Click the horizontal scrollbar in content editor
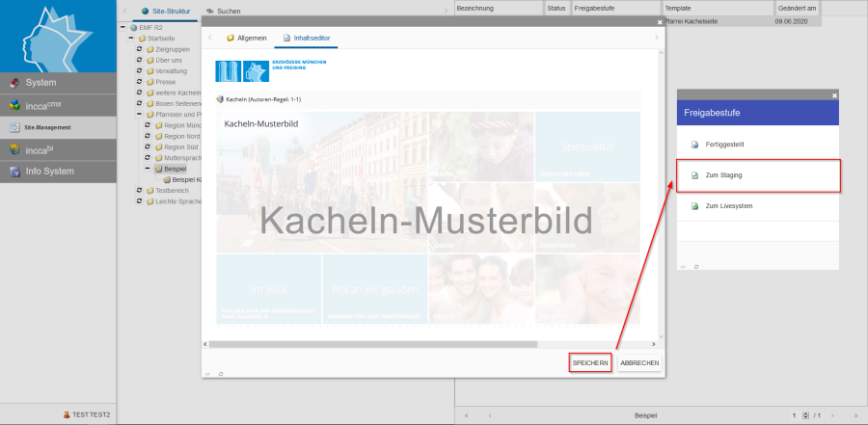 372,343
